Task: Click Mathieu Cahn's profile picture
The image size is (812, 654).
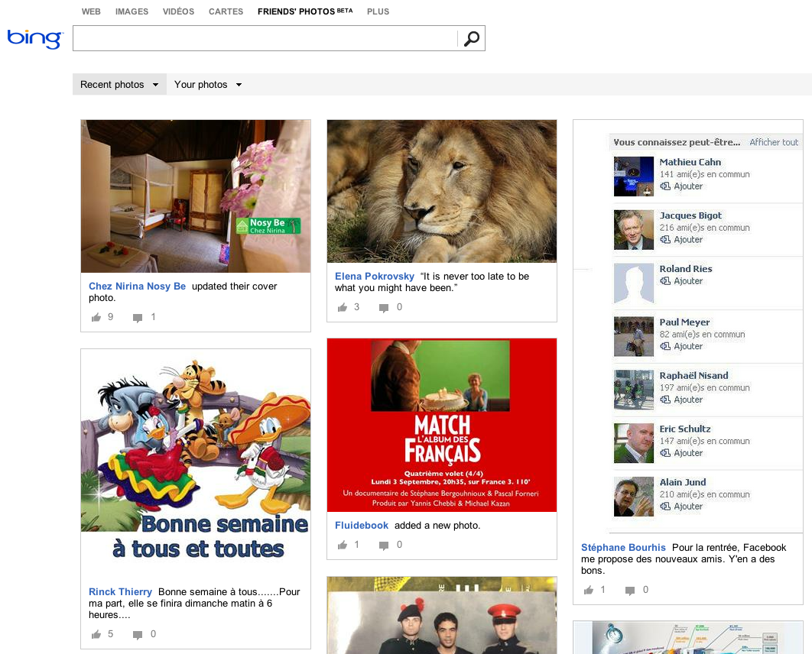Action: (634, 176)
